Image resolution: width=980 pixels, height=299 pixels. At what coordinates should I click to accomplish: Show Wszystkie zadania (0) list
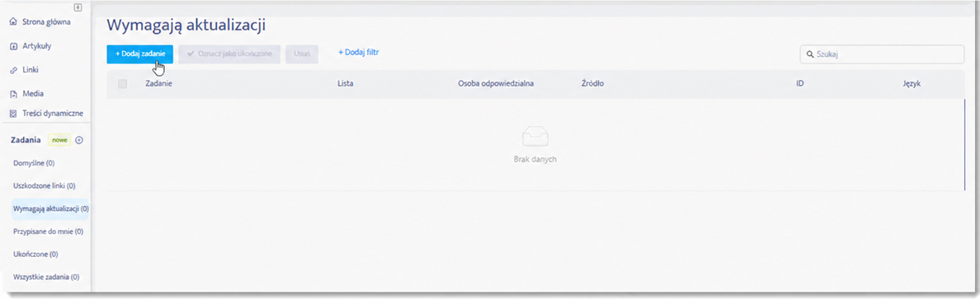point(46,277)
